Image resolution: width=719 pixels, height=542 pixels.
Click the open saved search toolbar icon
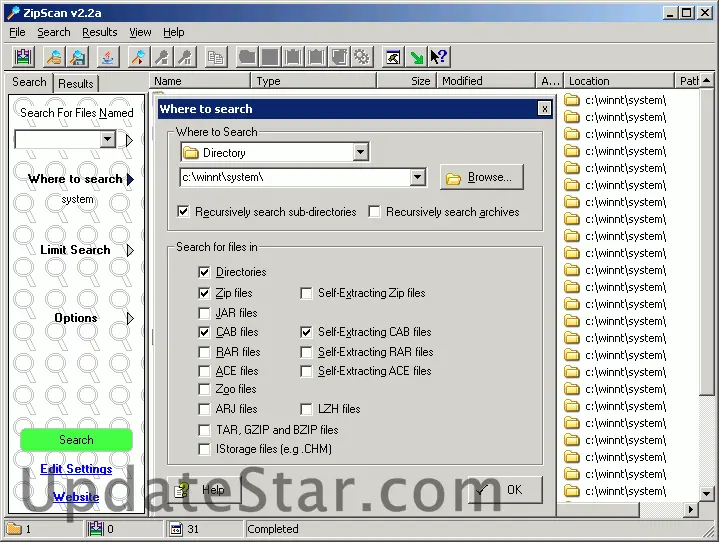tap(54, 57)
